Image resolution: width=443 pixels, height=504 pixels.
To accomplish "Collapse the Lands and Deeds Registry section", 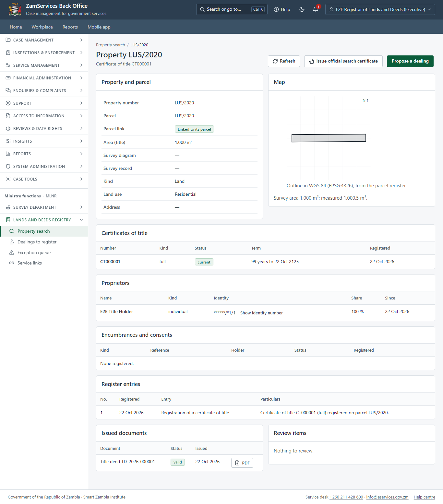I will click(x=81, y=220).
